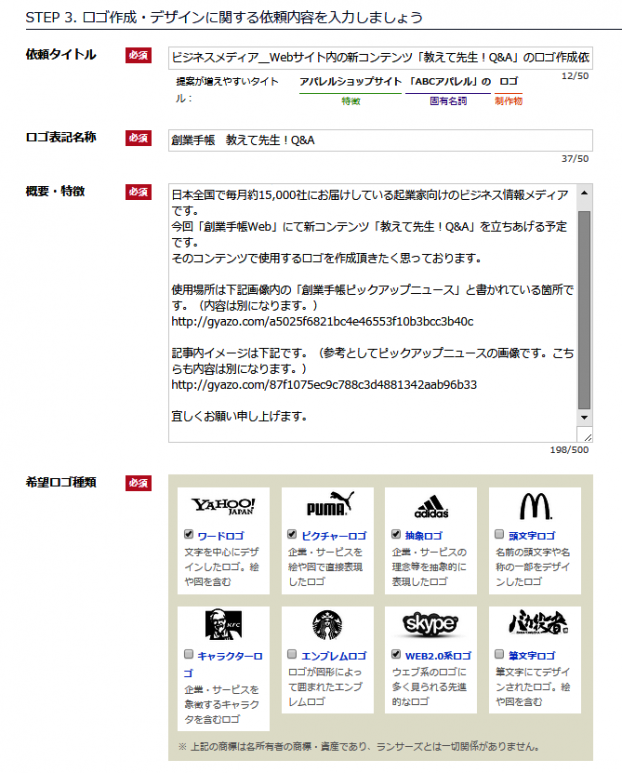The height and width of the screenshot is (773, 622).
Task: Click the green 特徴 label
Action: (351, 101)
